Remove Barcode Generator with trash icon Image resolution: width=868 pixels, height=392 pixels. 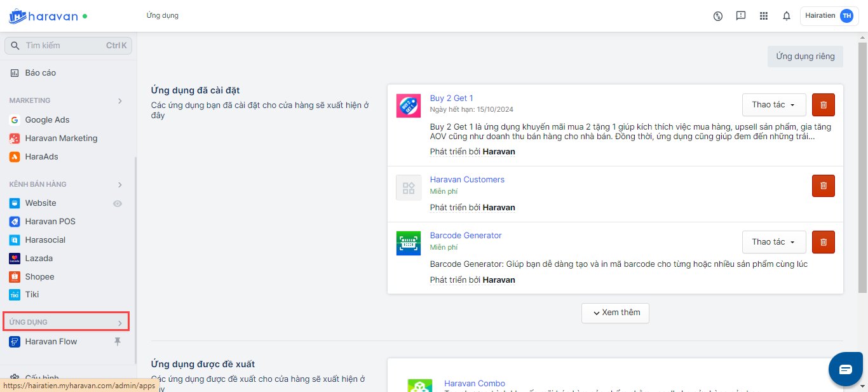click(x=824, y=242)
